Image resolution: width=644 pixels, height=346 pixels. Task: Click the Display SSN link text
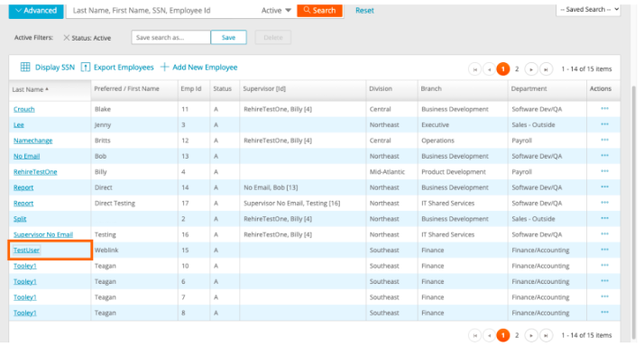[x=55, y=68]
